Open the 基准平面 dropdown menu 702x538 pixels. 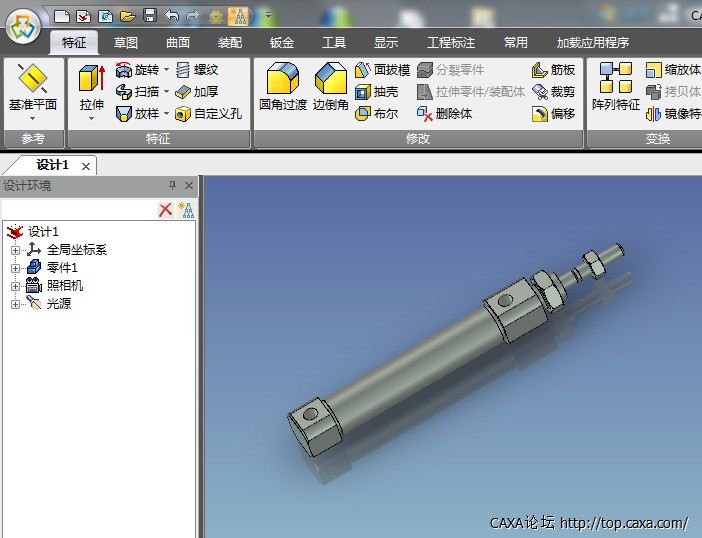(33, 117)
